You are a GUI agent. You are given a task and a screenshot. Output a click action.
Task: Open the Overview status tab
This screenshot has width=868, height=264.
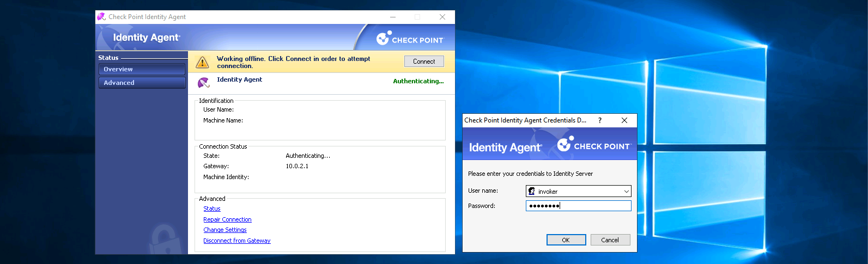click(x=142, y=69)
